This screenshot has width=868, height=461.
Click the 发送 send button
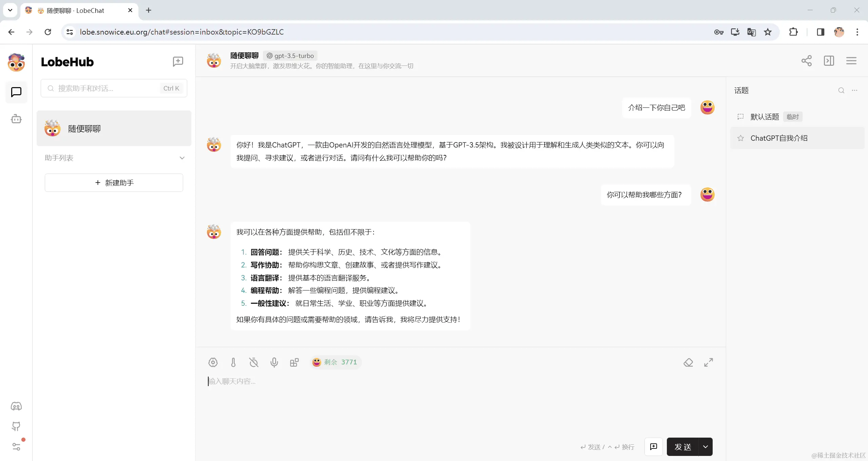point(683,447)
